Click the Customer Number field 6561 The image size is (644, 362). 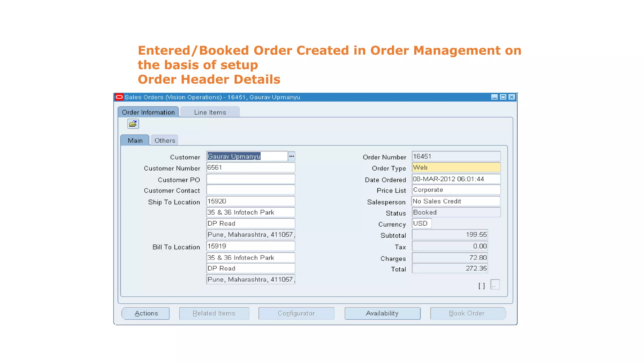click(x=251, y=167)
